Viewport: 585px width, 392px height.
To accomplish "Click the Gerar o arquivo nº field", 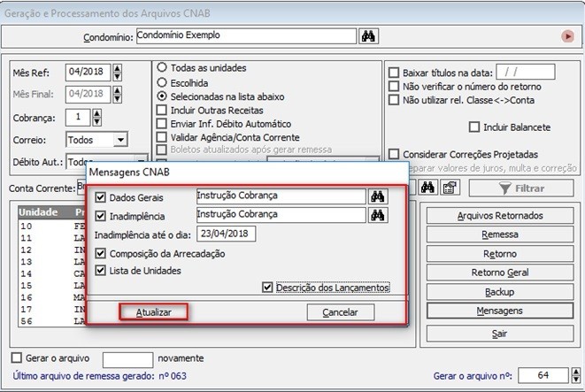I will (x=543, y=375).
